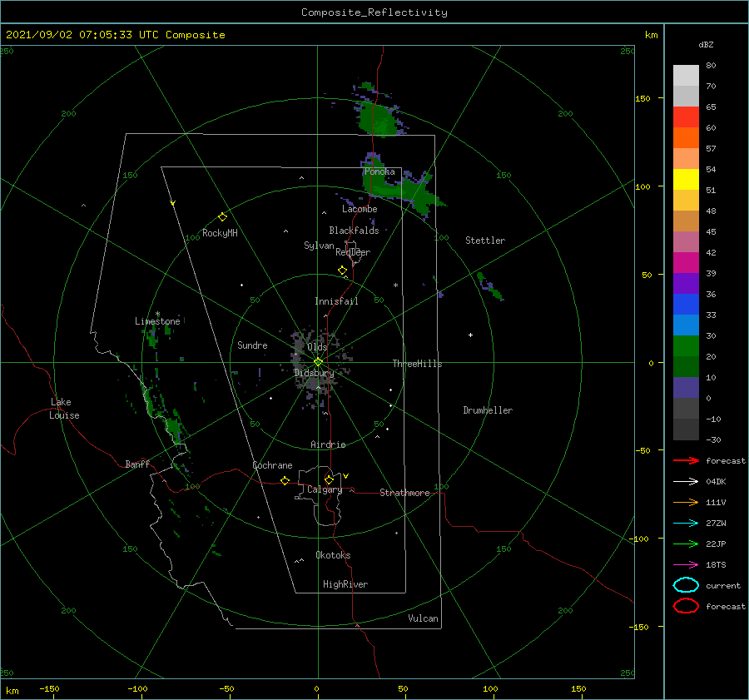
Task: Select the Strathmore label
Action: pos(404,493)
